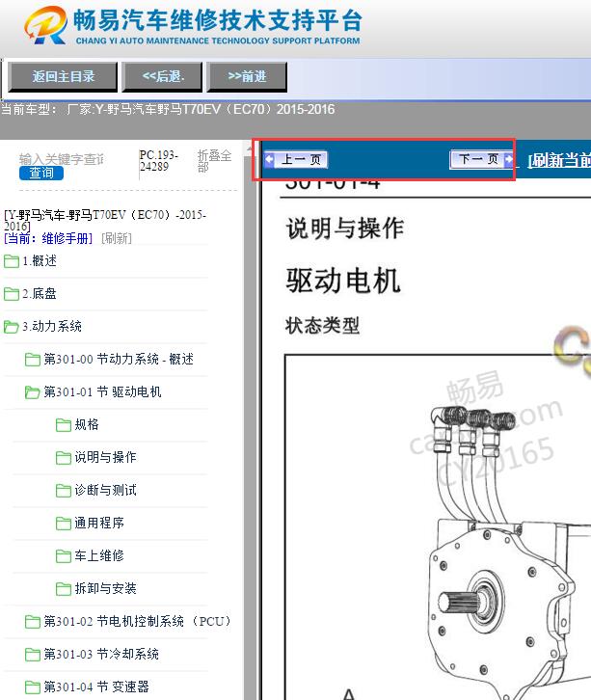Click the folder icon beside 说明与操作
The height and width of the screenshot is (700, 591).
[64, 458]
